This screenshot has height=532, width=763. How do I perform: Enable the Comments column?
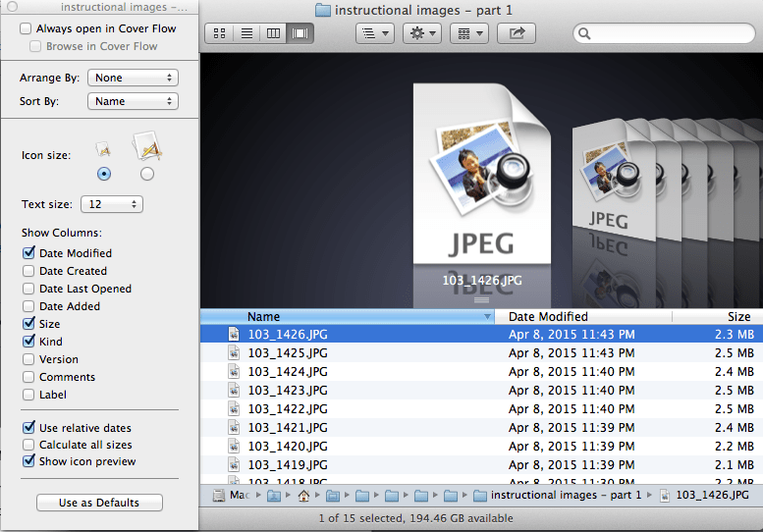[28, 377]
